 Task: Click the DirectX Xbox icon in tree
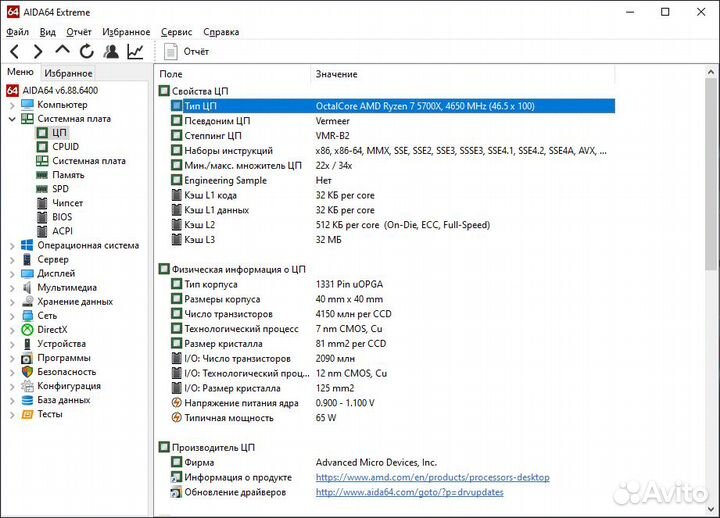pos(28,330)
